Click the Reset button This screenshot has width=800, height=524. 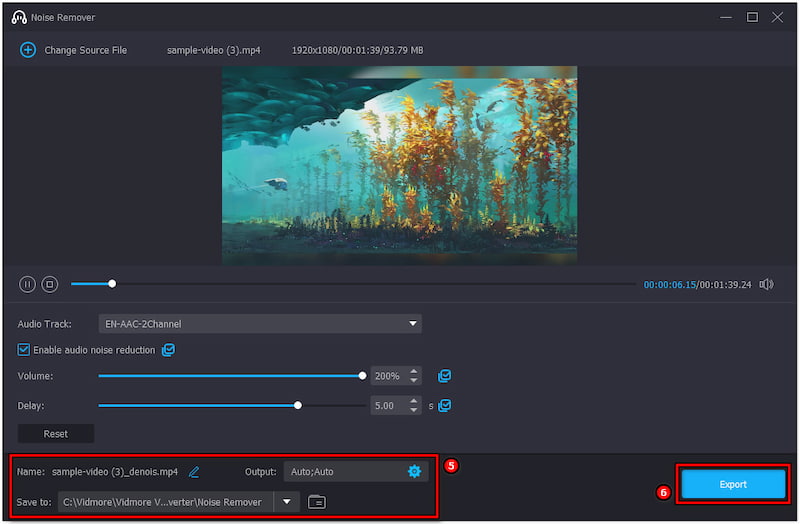(x=56, y=434)
